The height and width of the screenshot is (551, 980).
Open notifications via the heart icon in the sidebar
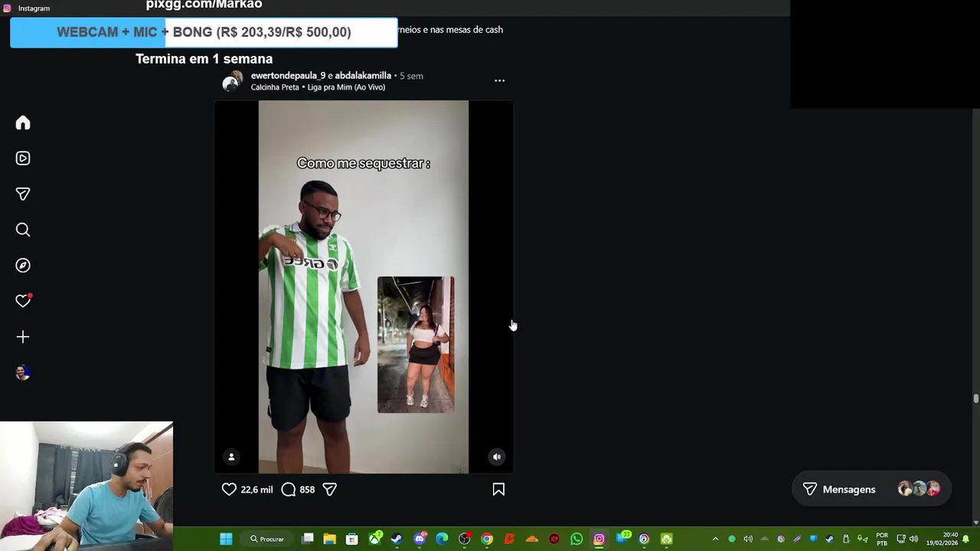23,301
